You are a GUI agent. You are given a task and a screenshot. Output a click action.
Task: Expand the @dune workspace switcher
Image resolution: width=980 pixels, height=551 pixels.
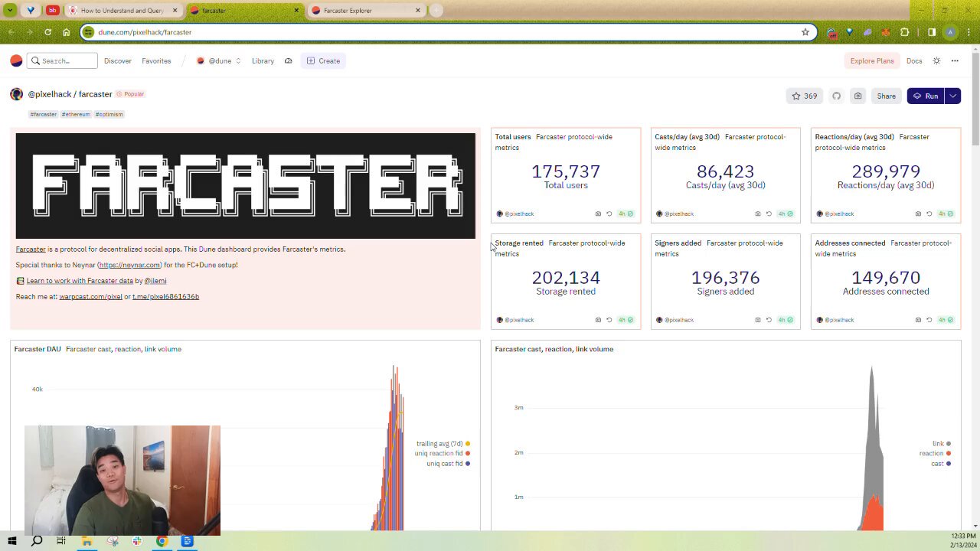pos(219,60)
